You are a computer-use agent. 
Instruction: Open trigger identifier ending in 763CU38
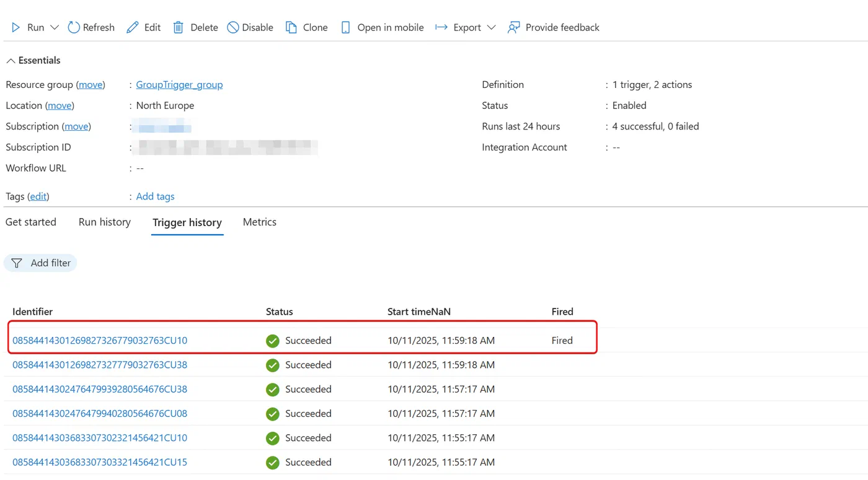pyautogui.click(x=100, y=365)
